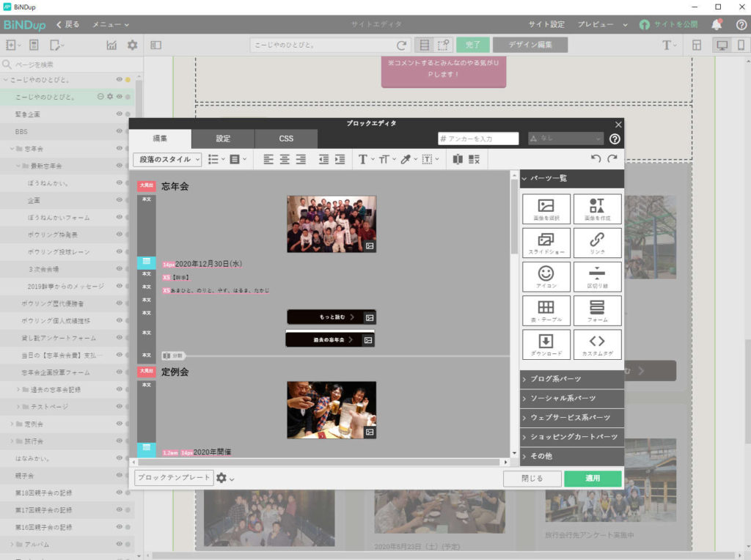Toggle visibility eye for BBS page
Screen dimensions: 751x560
pos(119,131)
